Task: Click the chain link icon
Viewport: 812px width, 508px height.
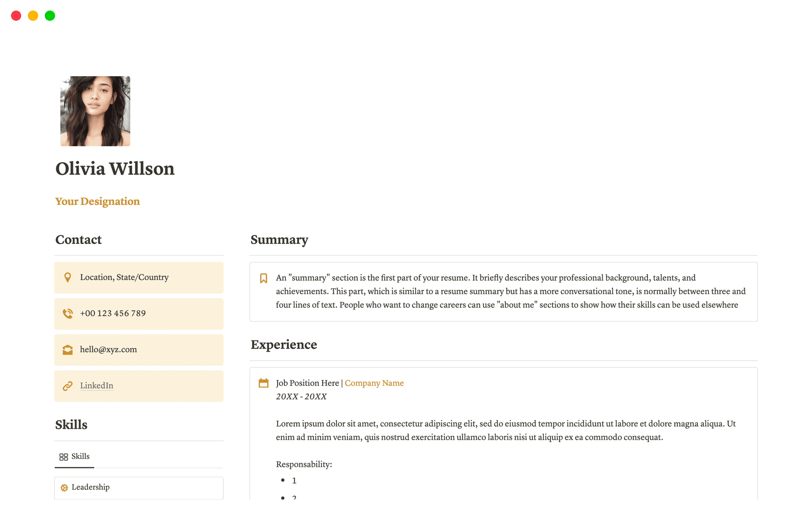Action: [x=68, y=386]
